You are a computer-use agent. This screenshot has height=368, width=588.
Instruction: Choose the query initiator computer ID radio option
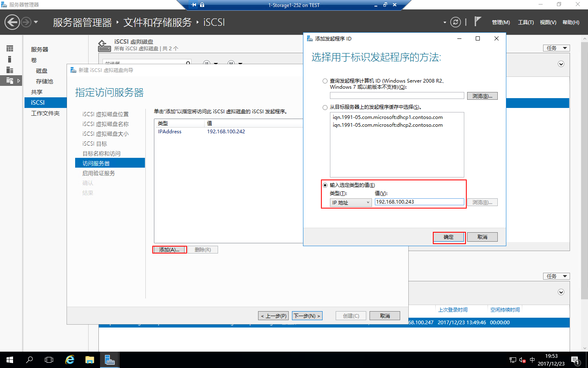[x=325, y=81]
